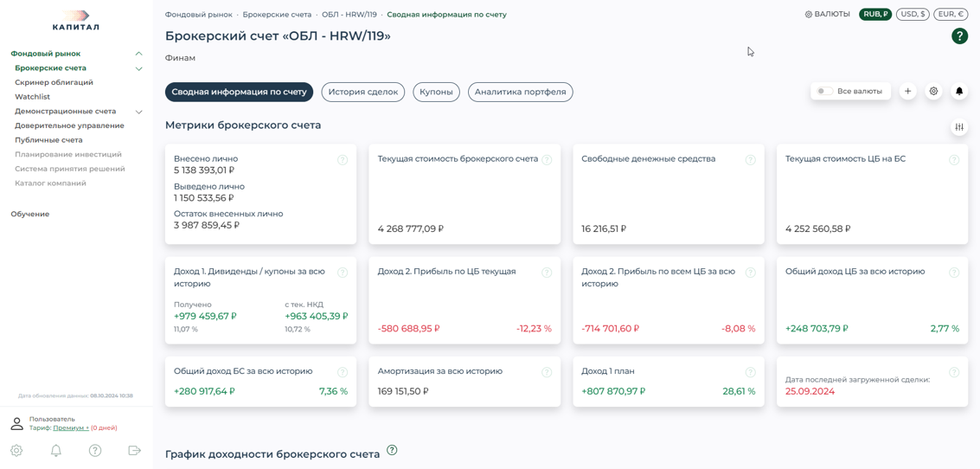Screen dimensions: 980x469
Task: Show hint for Текущая стоимость ЦБ на БС
Action: pos(954,159)
